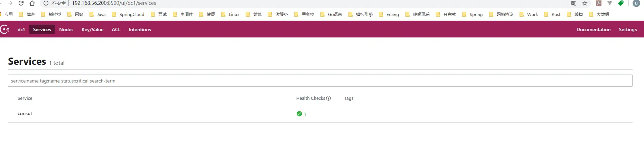Image resolution: width=644 pixels, height=147 pixels.
Task: Expand the 黑科技 bookmark folder
Action: pyautogui.click(x=304, y=14)
